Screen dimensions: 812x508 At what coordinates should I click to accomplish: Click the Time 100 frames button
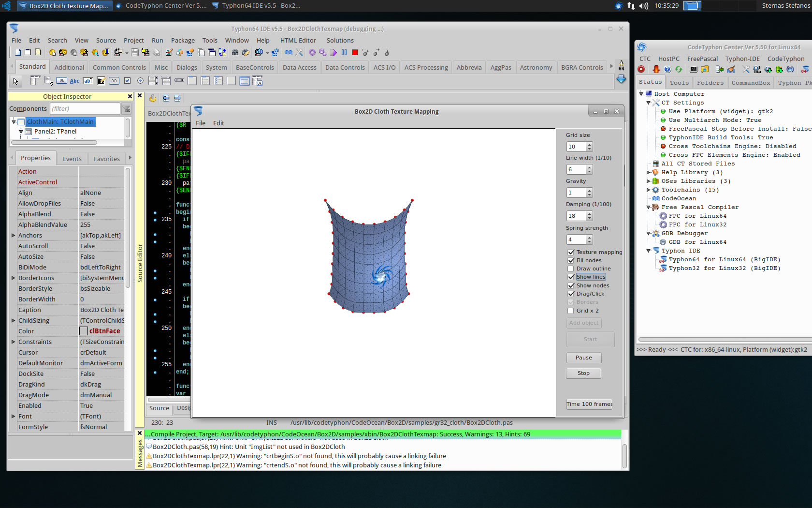(x=589, y=404)
